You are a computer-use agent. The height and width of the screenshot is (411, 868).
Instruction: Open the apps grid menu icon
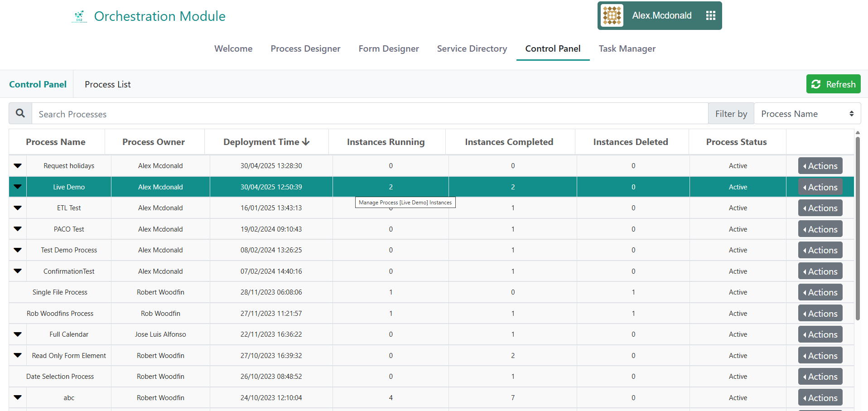[710, 16]
